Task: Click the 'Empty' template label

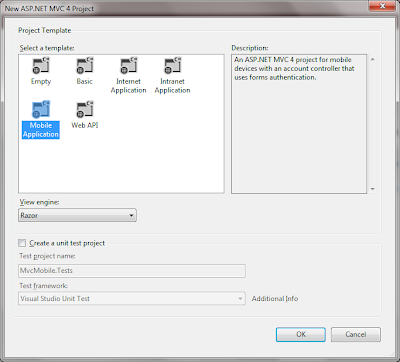Action: coord(41,82)
